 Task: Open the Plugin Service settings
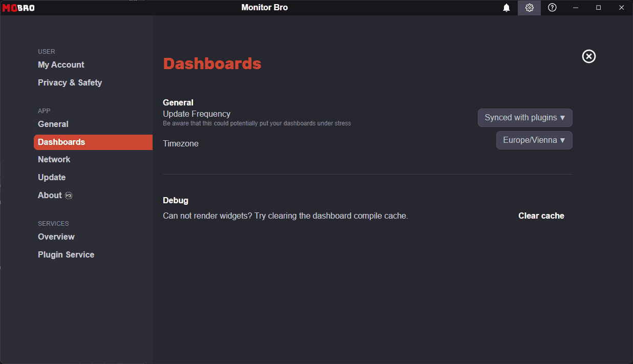[66, 254]
